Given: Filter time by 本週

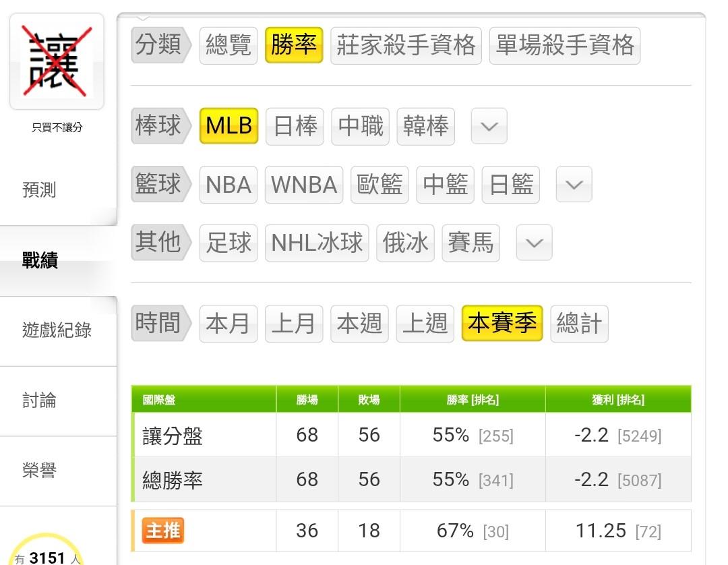Looking at the screenshot, I should (359, 324).
